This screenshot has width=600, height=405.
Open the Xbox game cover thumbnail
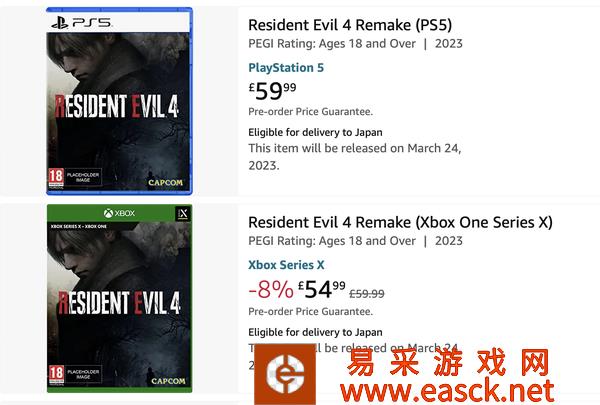click(x=119, y=298)
